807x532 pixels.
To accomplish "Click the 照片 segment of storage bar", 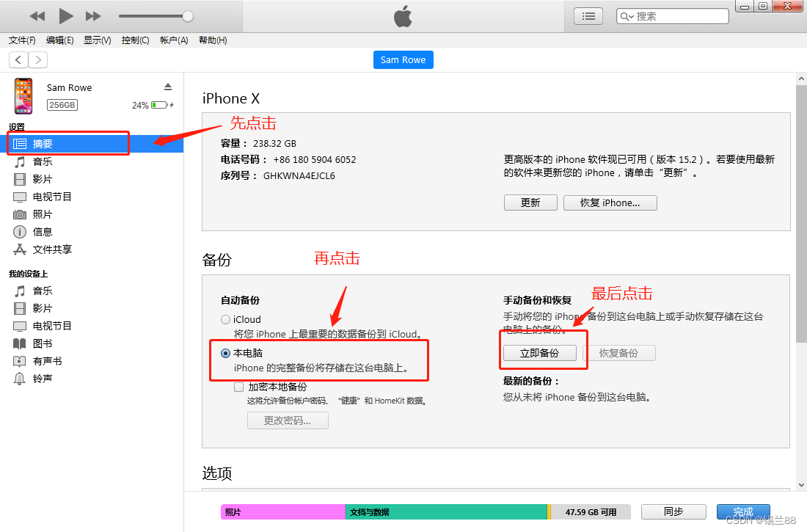I will 283,512.
